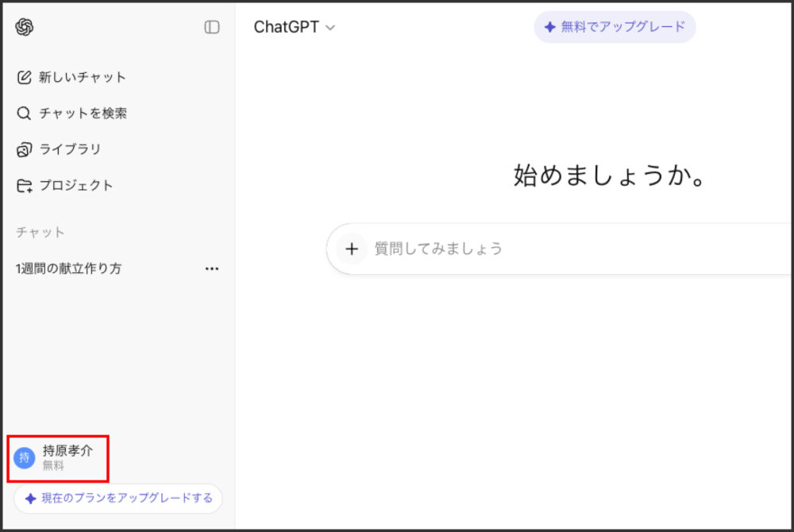Start a new chat via the pencil icon
Viewport: 794px width, 532px height.
pos(24,77)
